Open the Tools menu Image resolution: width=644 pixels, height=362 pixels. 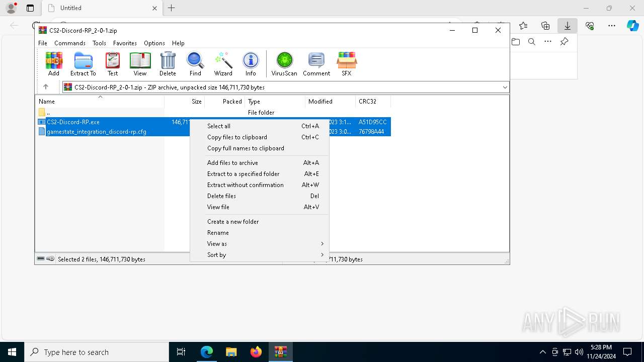[99, 43]
